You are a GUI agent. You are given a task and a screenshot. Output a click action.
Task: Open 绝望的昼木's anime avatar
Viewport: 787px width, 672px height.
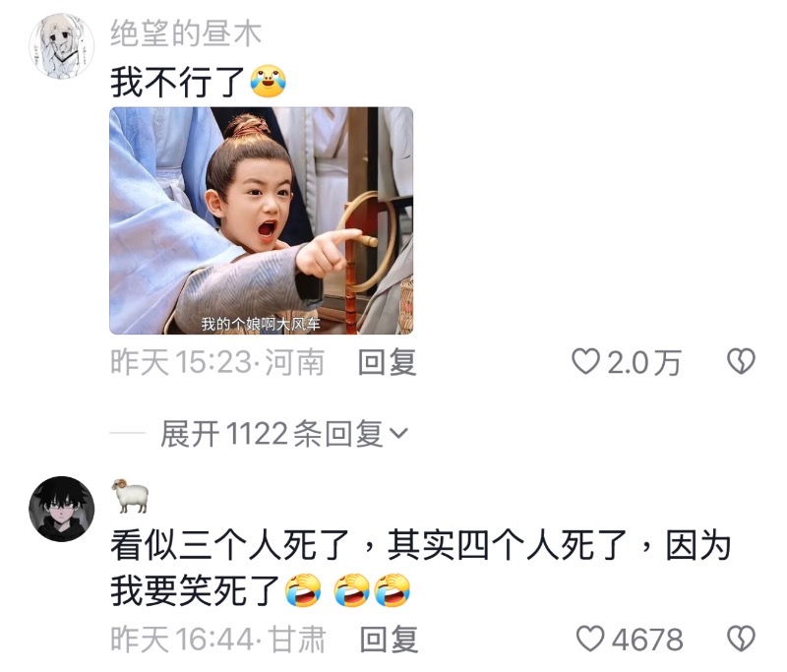pos(61,46)
